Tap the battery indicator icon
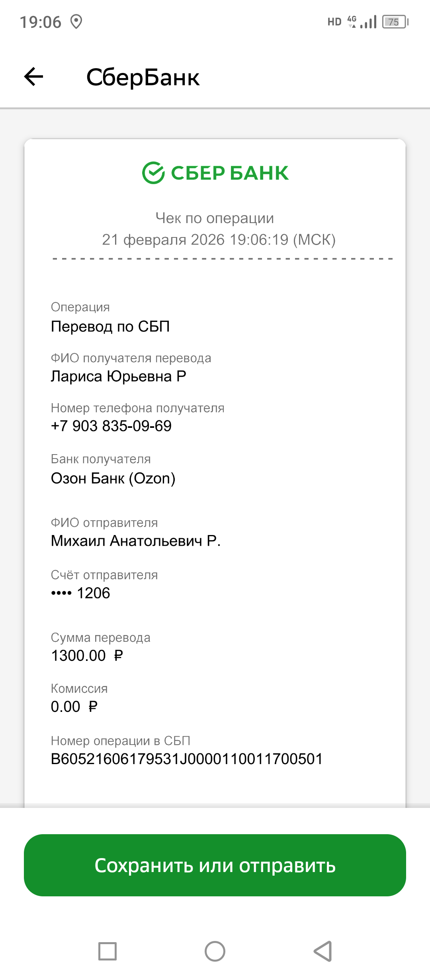Screen dimensions: 430x980 395,22
